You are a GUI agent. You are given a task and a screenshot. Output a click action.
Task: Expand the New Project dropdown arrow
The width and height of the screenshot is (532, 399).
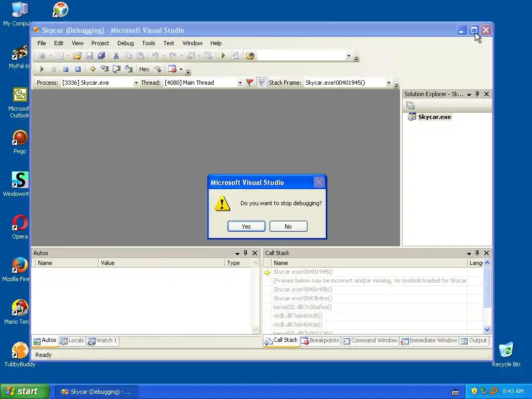coord(50,56)
